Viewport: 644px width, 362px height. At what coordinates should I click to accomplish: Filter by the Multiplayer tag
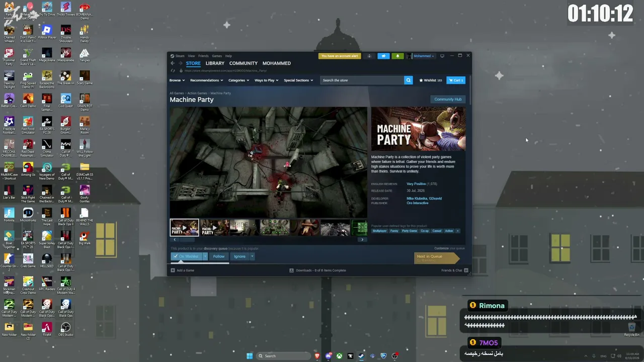[380, 231]
